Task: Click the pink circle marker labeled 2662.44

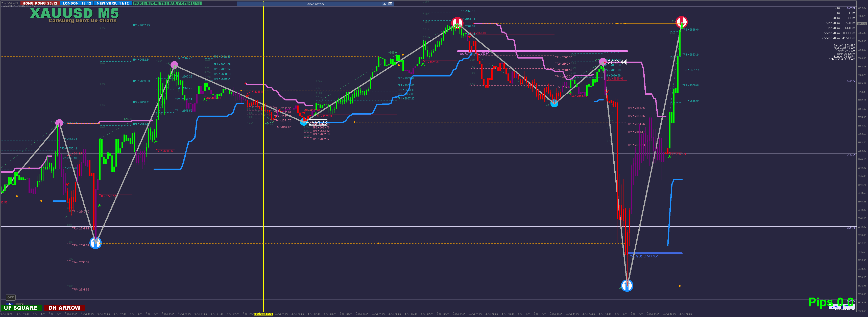Action: [x=602, y=62]
